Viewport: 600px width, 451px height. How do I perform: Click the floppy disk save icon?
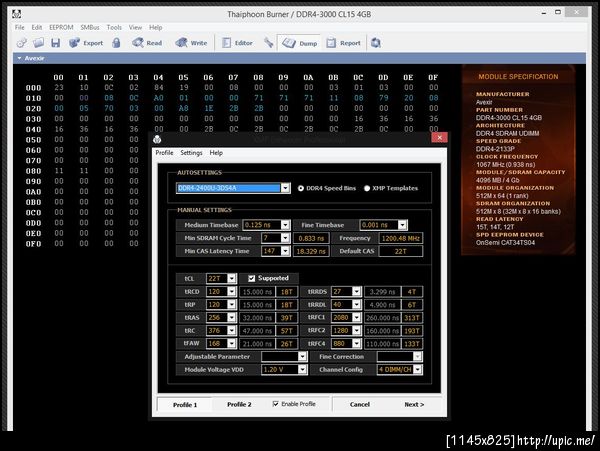click(55, 43)
